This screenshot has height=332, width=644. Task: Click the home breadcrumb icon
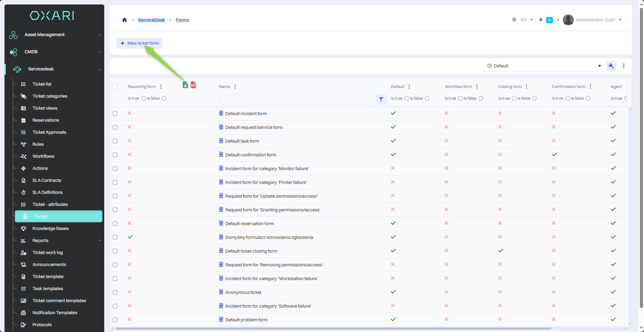point(125,20)
